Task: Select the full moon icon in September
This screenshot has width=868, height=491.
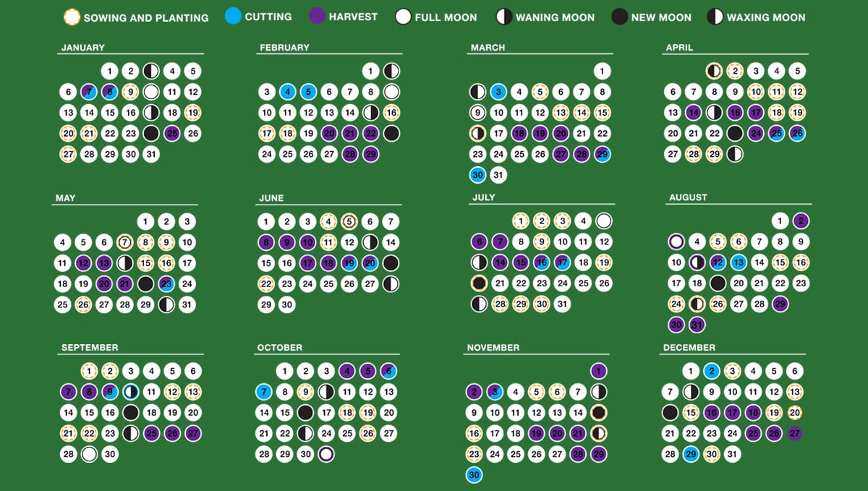Action: coord(89,455)
